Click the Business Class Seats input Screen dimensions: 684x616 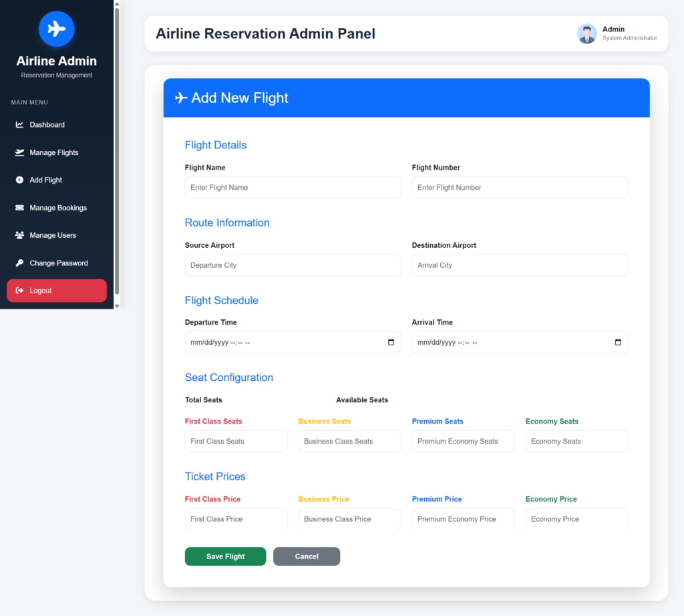click(349, 442)
